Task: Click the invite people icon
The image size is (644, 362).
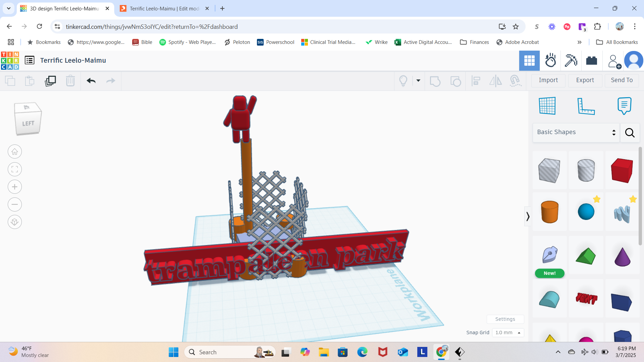Action: (614, 61)
